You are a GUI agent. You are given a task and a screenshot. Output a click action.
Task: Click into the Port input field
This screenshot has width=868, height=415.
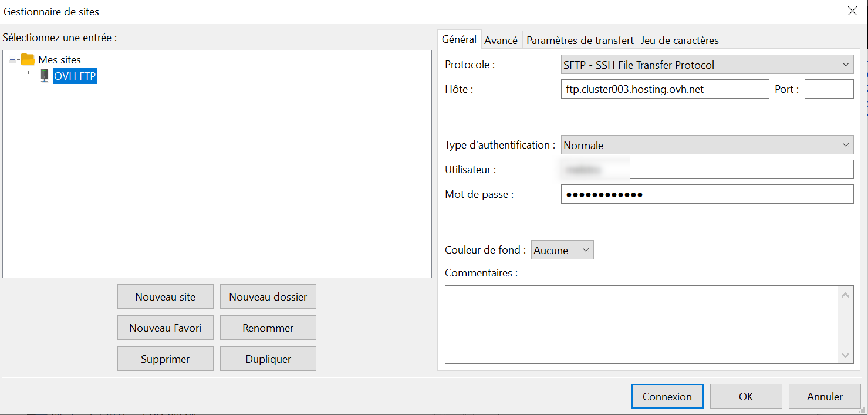click(x=828, y=89)
